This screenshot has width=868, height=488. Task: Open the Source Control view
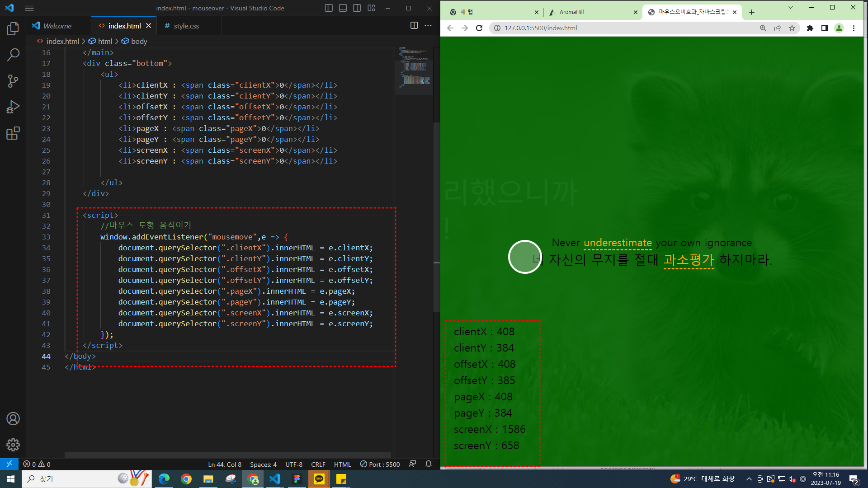(x=13, y=81)
